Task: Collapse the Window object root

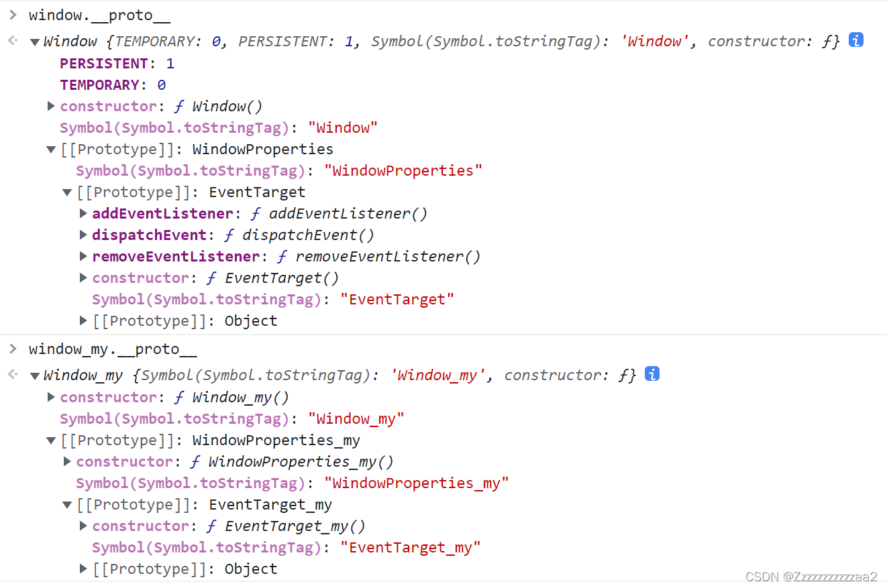Action: 34,42
